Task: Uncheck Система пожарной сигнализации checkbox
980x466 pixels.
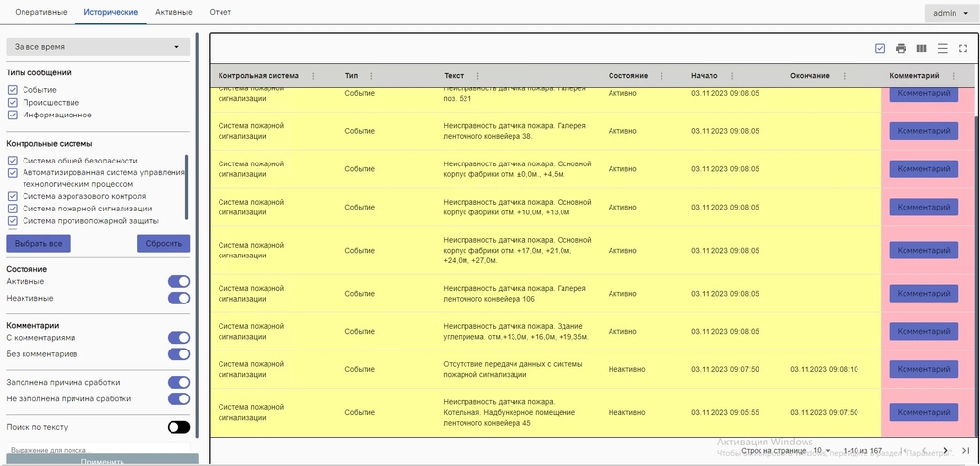Action: click(x=13, y=209)
